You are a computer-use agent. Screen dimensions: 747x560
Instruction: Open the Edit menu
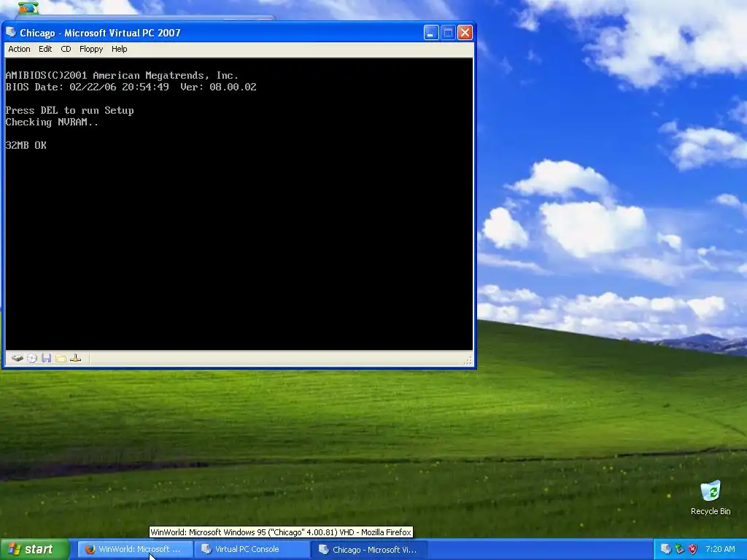click(x=45, y=49)
